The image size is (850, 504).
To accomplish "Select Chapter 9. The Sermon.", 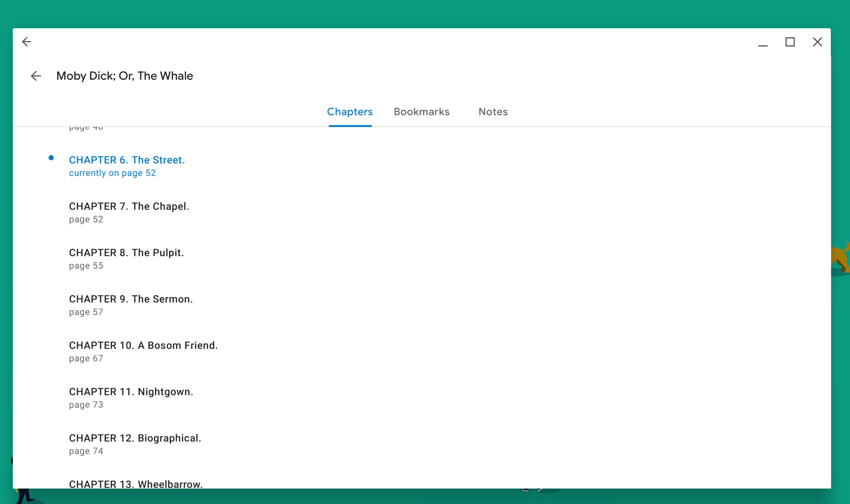I will point(131,299).
